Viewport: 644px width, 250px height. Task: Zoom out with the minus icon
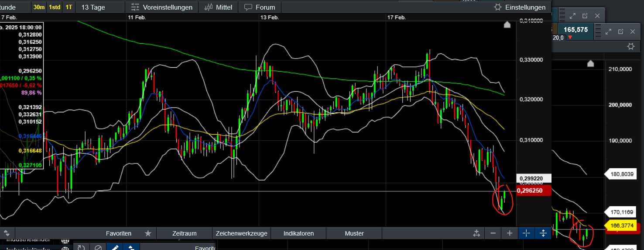[493, 233]
